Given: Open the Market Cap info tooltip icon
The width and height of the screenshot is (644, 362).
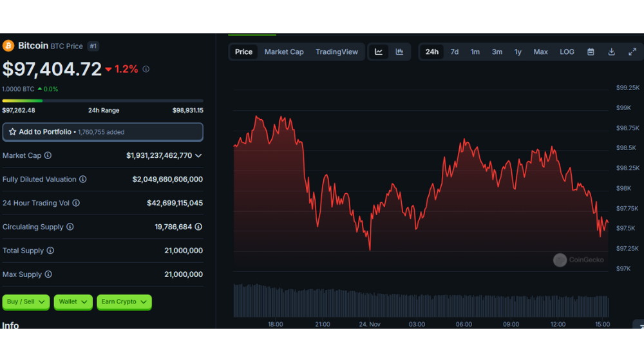Looking at the screenshot, I should [48, 155].
